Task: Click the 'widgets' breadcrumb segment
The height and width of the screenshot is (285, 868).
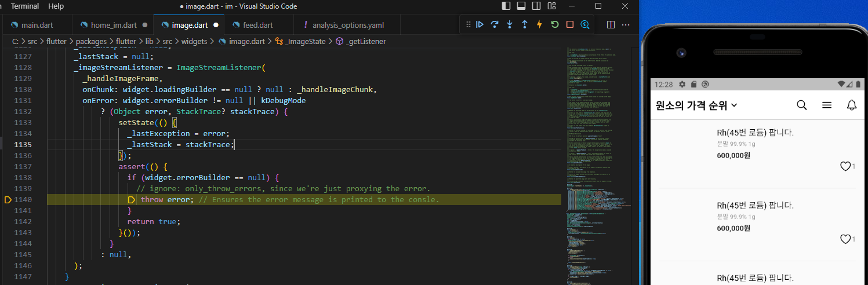Action: (195, 41)
